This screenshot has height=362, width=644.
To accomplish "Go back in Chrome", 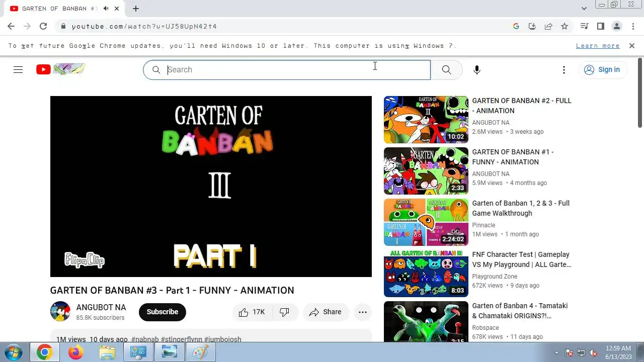I will click(x=11, y=26).
